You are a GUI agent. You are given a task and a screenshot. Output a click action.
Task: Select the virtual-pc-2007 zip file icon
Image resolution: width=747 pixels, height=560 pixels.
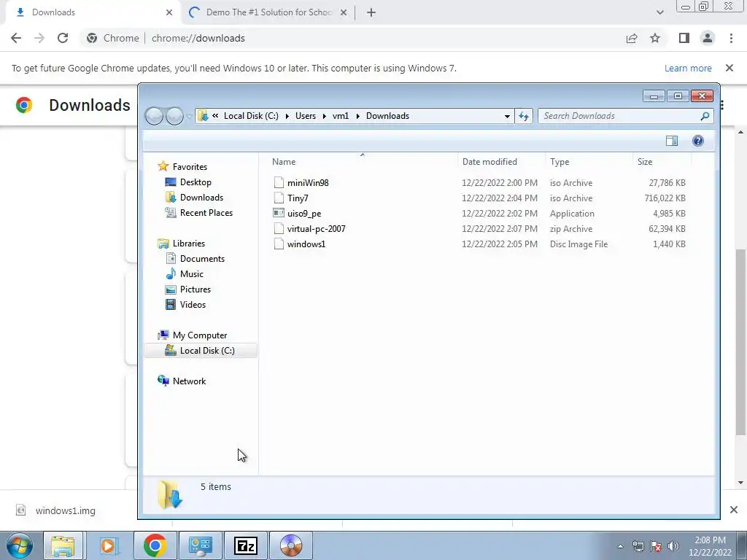click(279, 228)
